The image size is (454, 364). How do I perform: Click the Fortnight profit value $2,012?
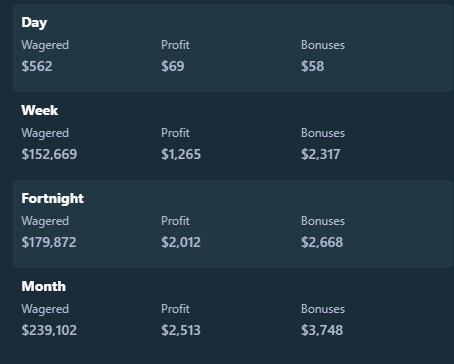(181, 242)
